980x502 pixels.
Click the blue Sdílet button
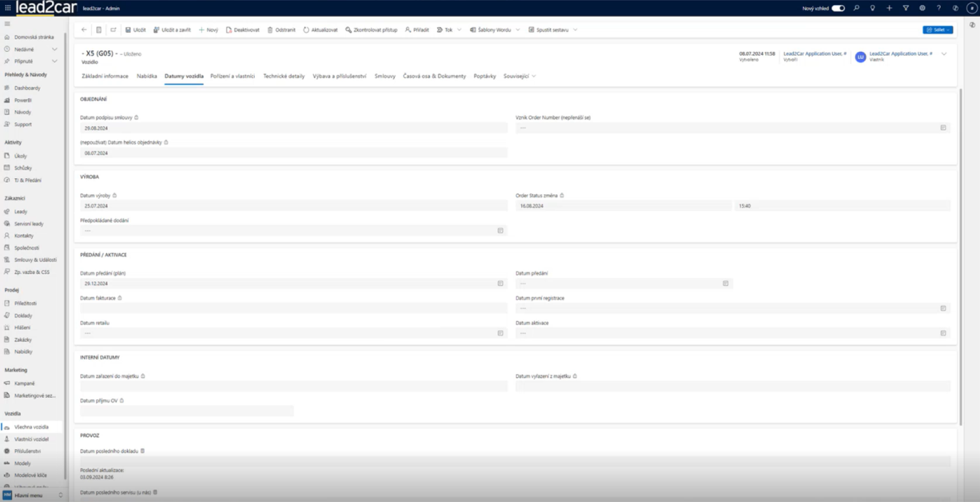point(937,30)
